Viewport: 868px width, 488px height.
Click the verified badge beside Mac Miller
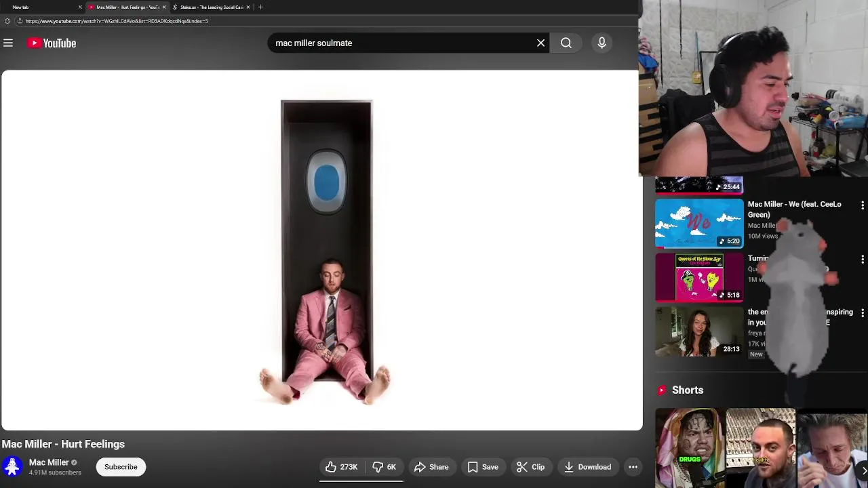pyautogui.click(x=74, y=462)
